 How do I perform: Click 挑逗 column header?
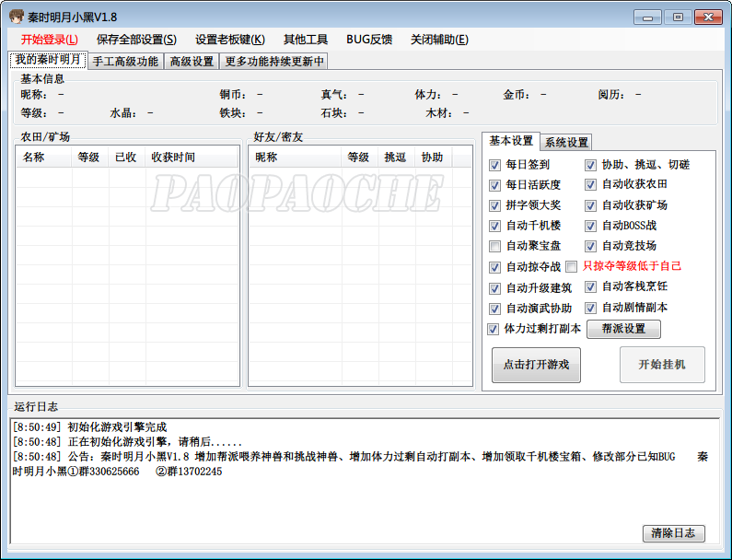click(396, 157)
